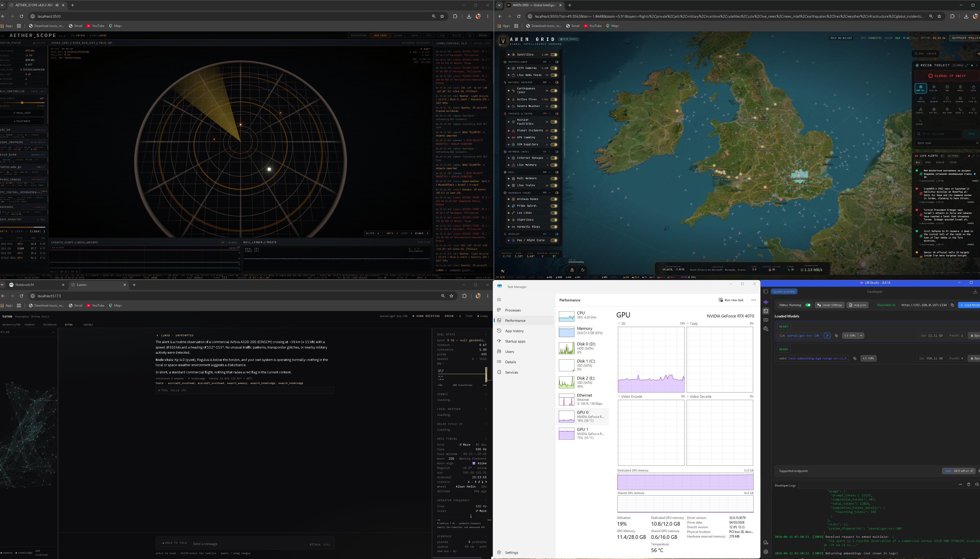The image size is (980, 559).
Task: Select the SIMULATION mode tab in AETHER_SCOPE
Action: 359,35
